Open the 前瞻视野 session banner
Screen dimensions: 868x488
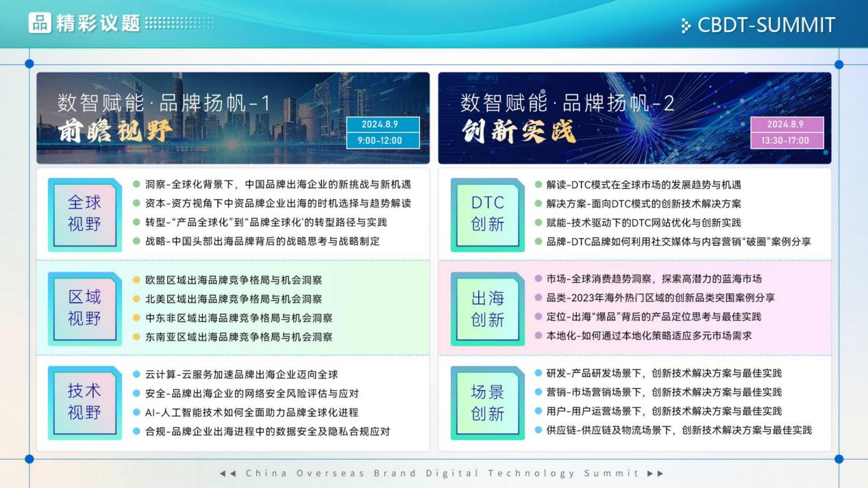233,118
